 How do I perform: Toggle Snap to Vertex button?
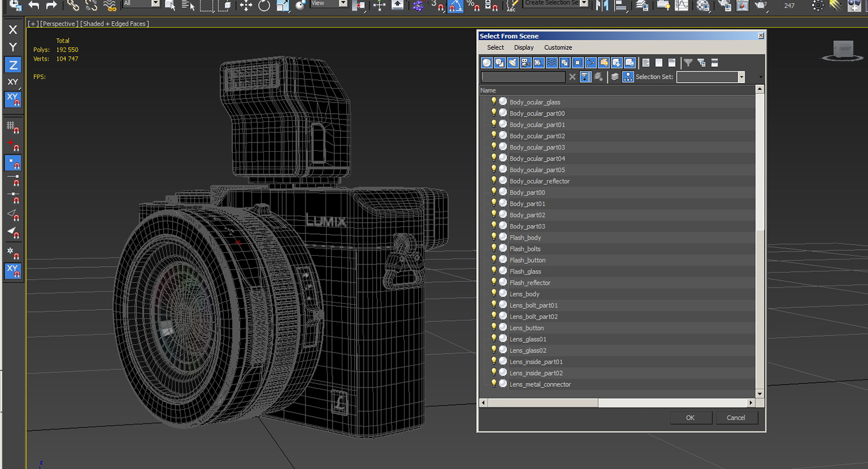pos(13,163)
